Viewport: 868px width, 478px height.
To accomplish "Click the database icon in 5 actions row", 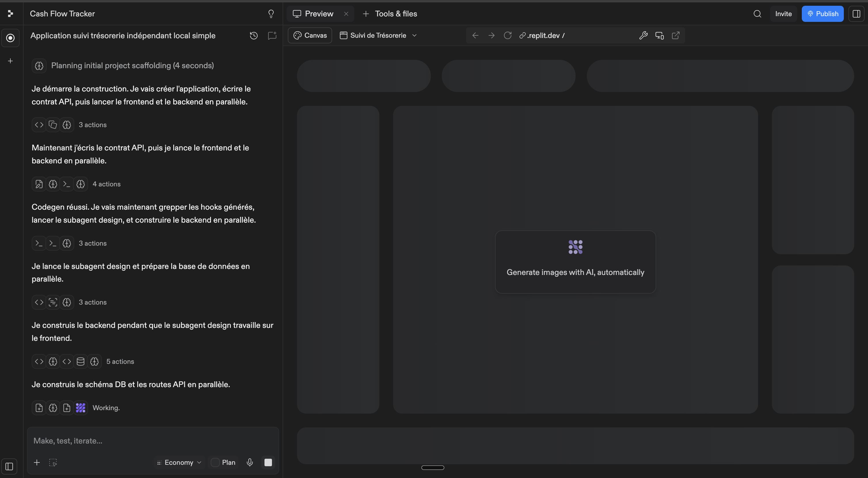I will coord(81,362).
